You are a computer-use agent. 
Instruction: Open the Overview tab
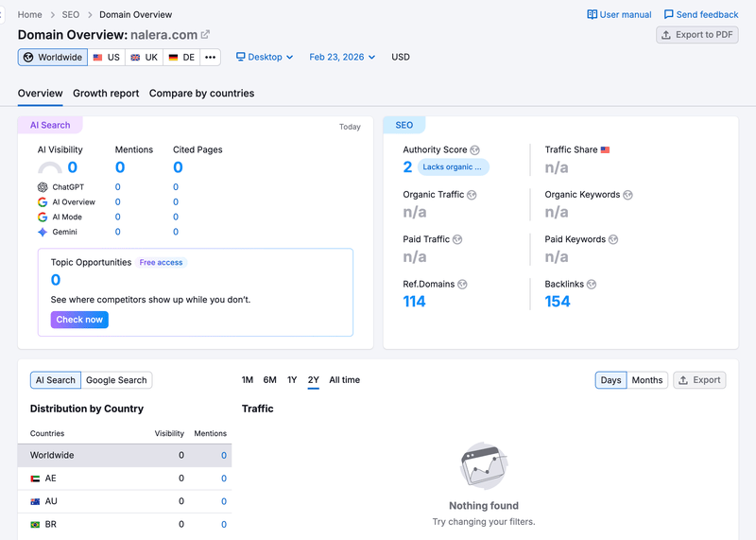[x=40, y=93]
